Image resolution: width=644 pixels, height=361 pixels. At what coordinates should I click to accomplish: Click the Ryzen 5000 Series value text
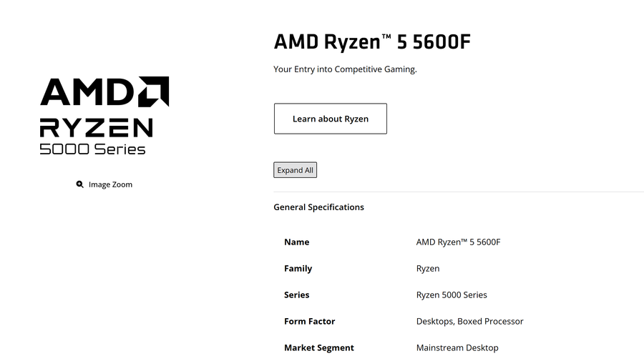pos(452,295)
